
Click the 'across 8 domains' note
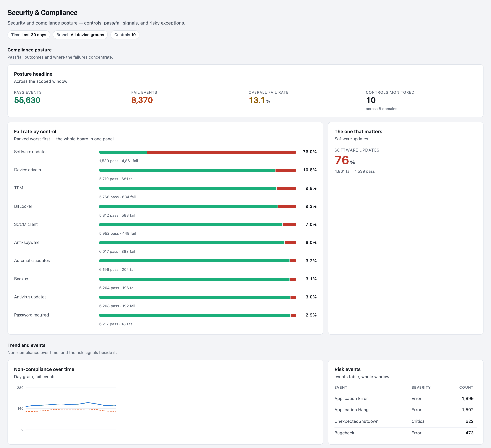click(x=381, y=109)
